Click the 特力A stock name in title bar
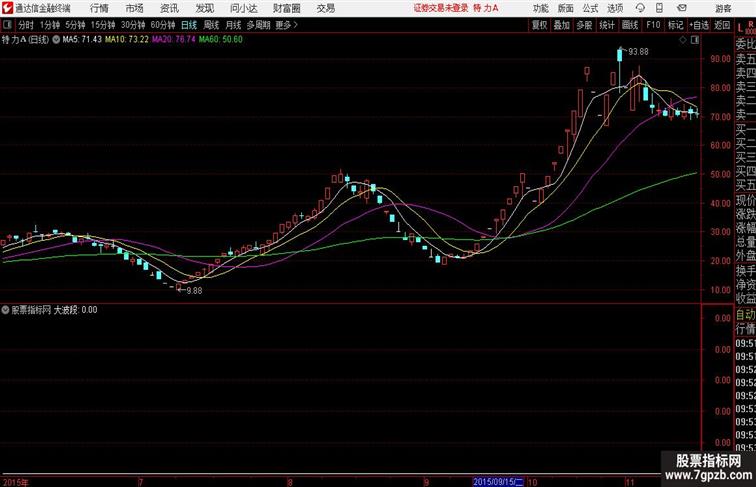Viewport: 756px width, 487px height. tap(486, 8)
